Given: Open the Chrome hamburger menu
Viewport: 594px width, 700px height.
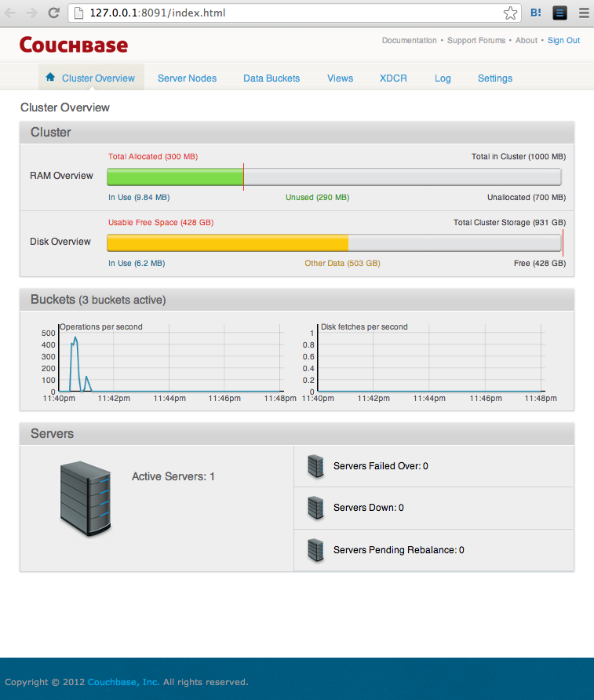Looking at the screenshot, I should point(584,13).
